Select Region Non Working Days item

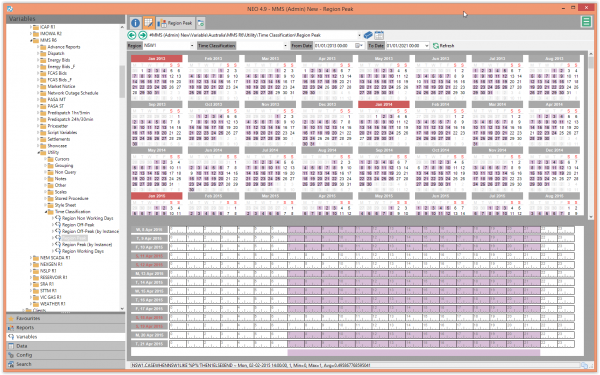tap(88, 218)
